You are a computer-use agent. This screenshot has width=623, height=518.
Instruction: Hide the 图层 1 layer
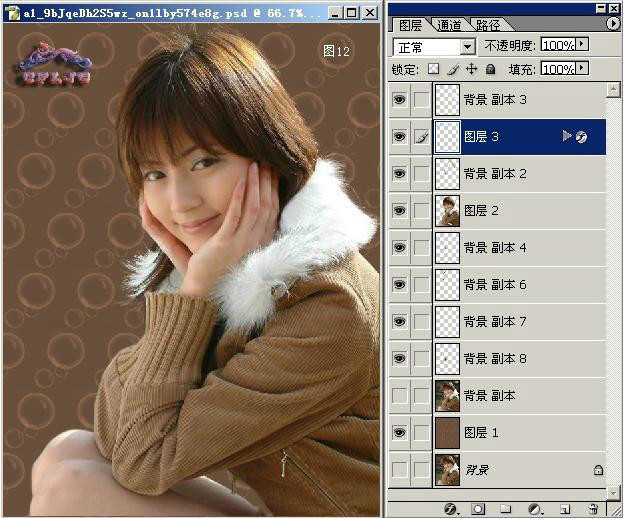(400, 433)
